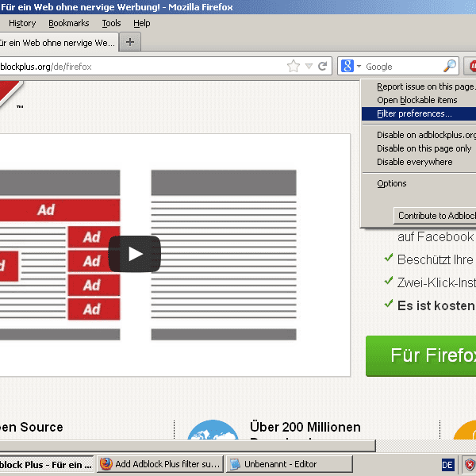Click the Adblock Plus toolbar icon
The image size is (476, 476).
click(472, 66)
